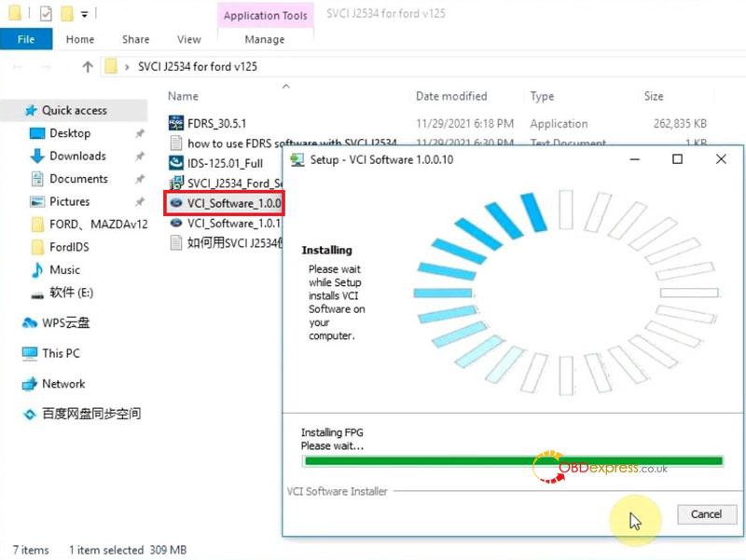Viewport: 746px width, 560px height.
Task: Open the 软件 (E:) drive icon
Action: click(x=37, y=295)
